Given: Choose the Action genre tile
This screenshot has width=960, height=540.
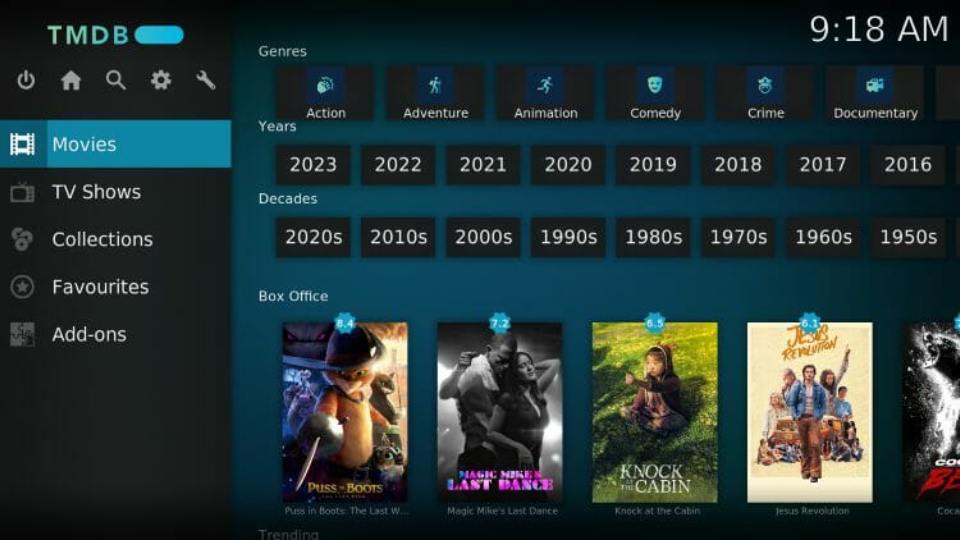Looking at the screenshot, I should pos(325,93).
